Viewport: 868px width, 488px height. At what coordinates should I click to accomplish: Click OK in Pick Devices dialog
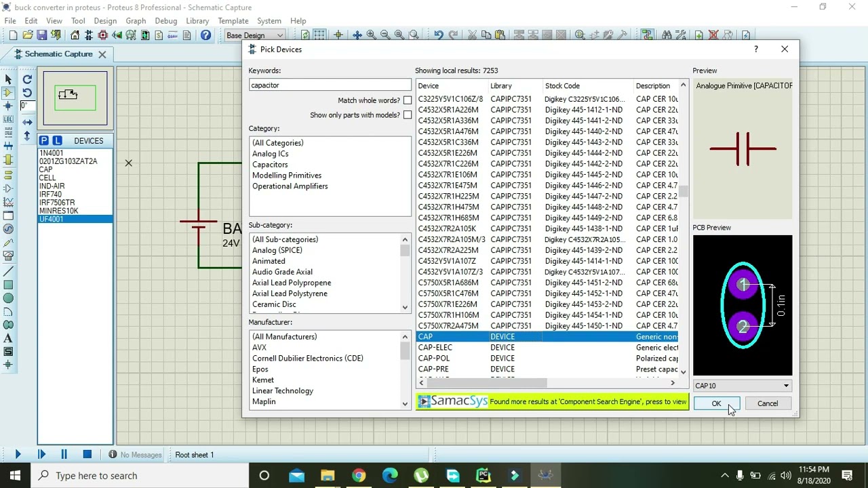(716, 403)
